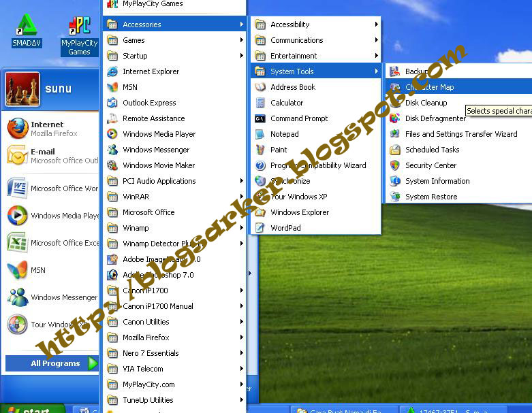Viewport: 532px width, 413px height.
Task: Click the sunu user account picture
Action: pyautogui.click(x=22, y=89)
